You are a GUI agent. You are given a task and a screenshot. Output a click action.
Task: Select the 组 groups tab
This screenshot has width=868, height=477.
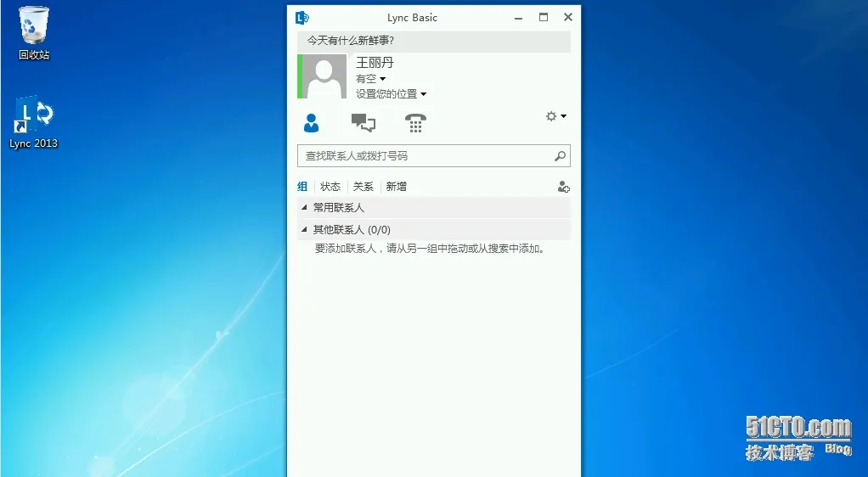(x=302, y=187)
